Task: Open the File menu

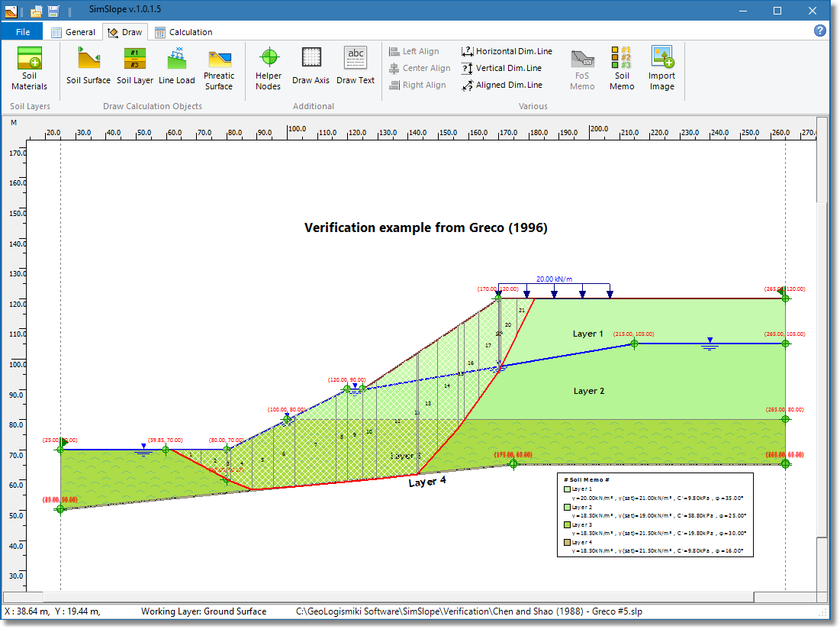Action: tap(22, 31)
